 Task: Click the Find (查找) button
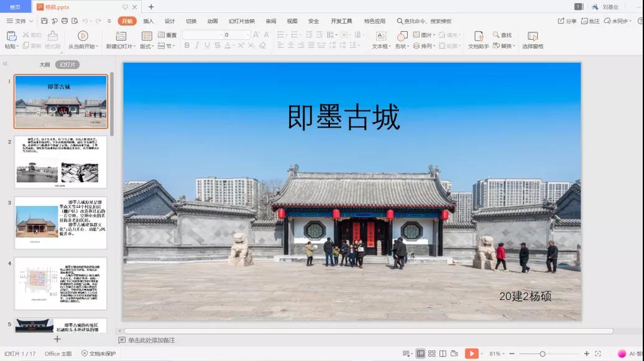502,35
